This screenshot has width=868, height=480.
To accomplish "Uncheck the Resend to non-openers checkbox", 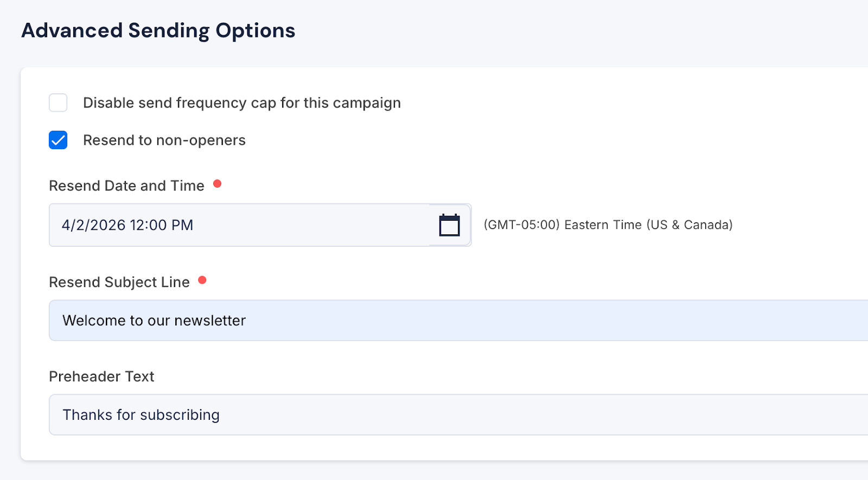I will [x=58, y=140].
